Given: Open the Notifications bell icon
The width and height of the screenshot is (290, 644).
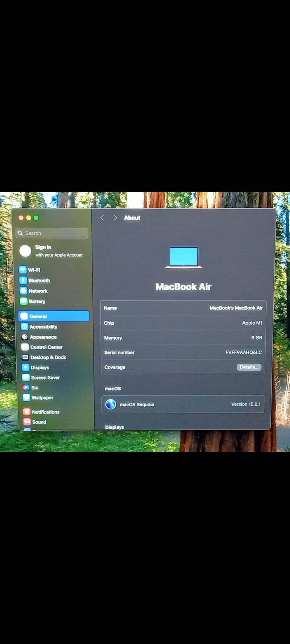Looking at the screenshot, I should [27, 412].
